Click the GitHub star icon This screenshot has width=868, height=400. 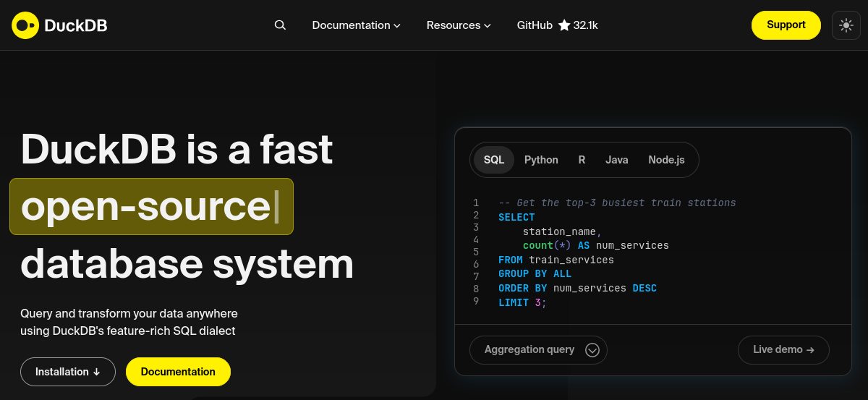(564, 25)
